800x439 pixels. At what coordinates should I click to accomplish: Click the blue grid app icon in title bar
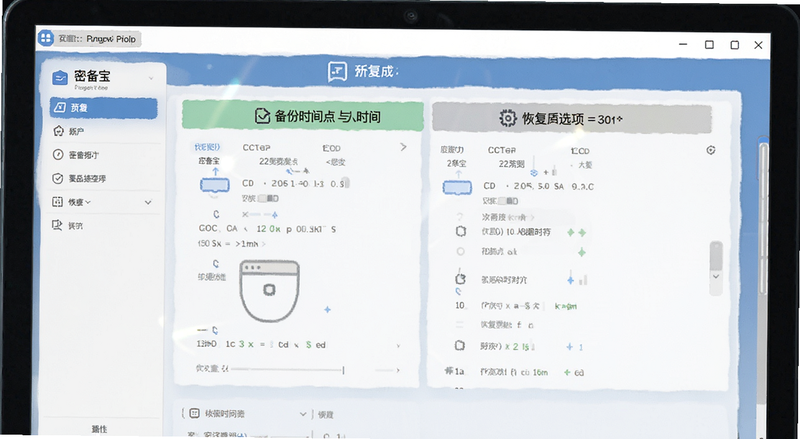click(45, 38)
